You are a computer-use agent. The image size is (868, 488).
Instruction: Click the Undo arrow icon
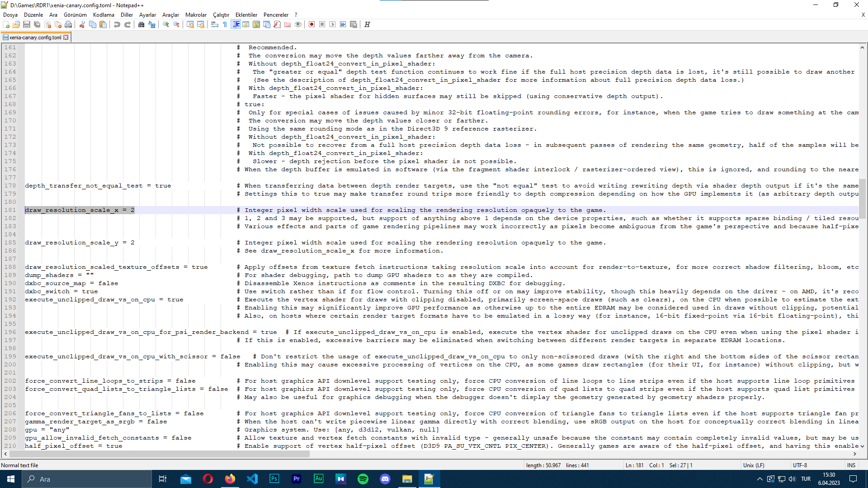click(117, 24)
